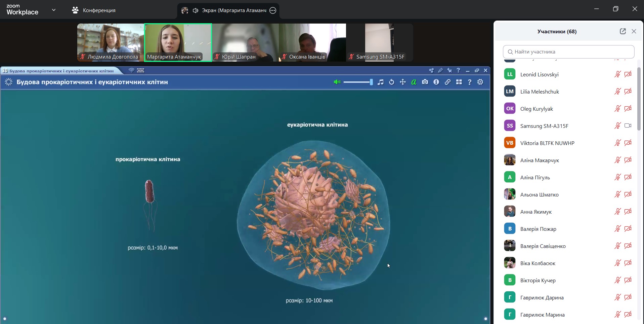Select participant Oleg Kurylyak in list

click(536, 109)
